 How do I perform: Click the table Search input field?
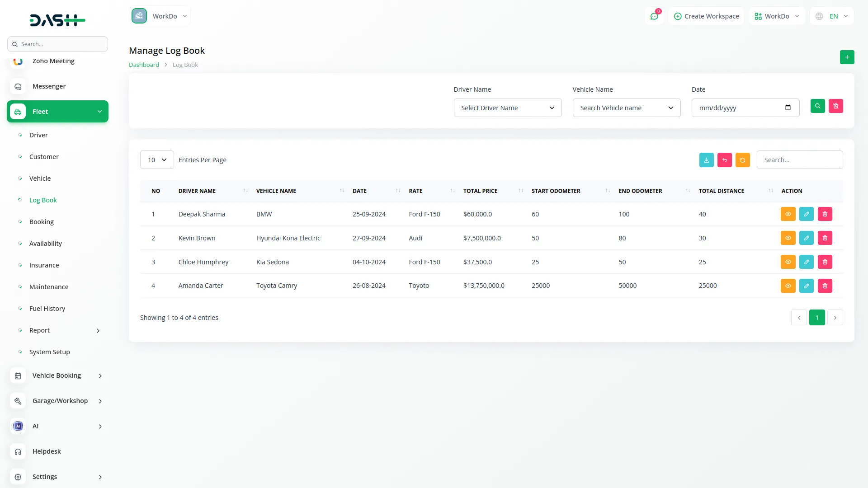pos(799,160)
